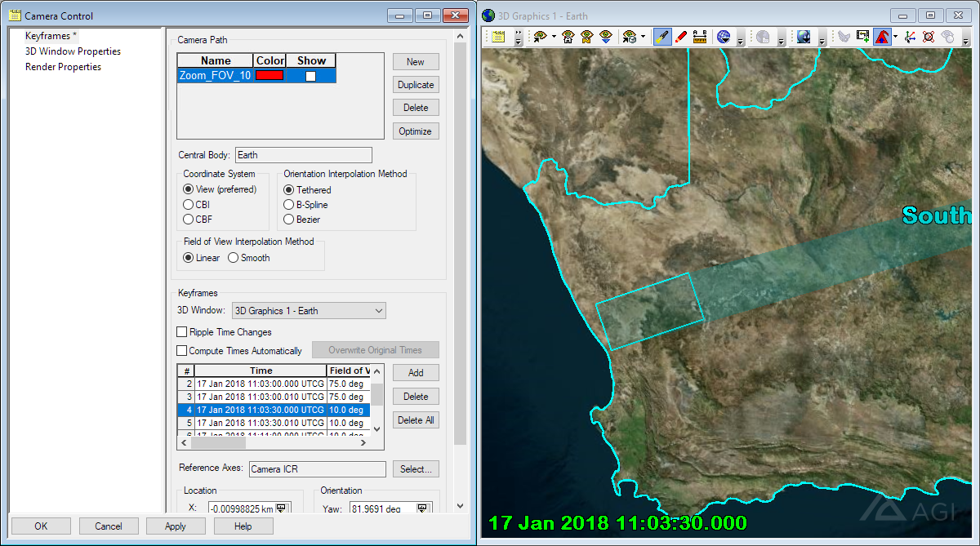The height and width of the screenshot is (546, 980).
Task: Select Linear field of view interpolation
Action: (189, 258)
